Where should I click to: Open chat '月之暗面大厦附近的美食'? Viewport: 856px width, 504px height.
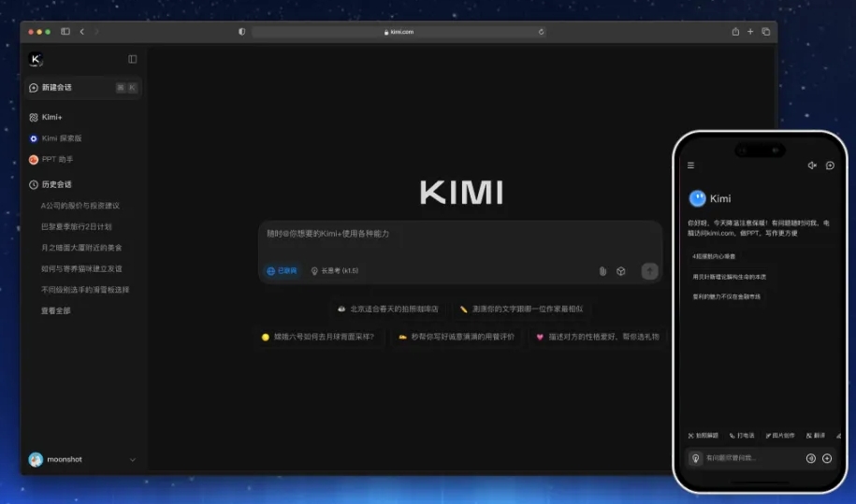pyautogui.click(x=81, y=248)
